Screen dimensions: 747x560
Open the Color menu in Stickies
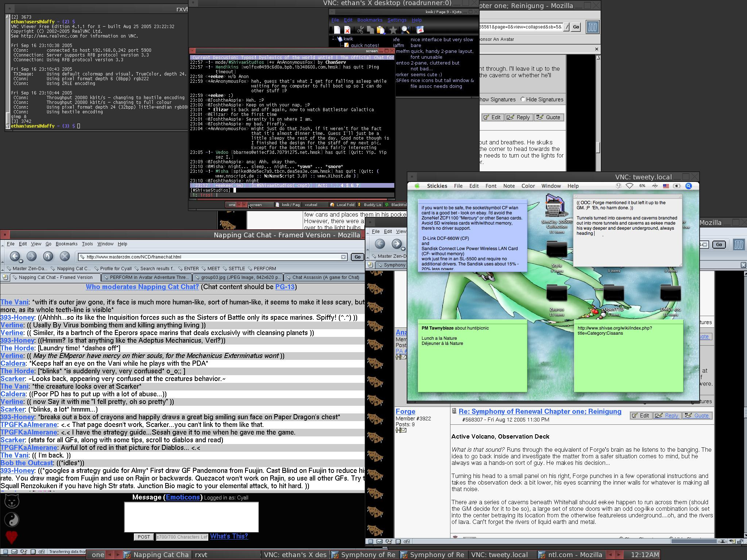click(x=528, y=186)
